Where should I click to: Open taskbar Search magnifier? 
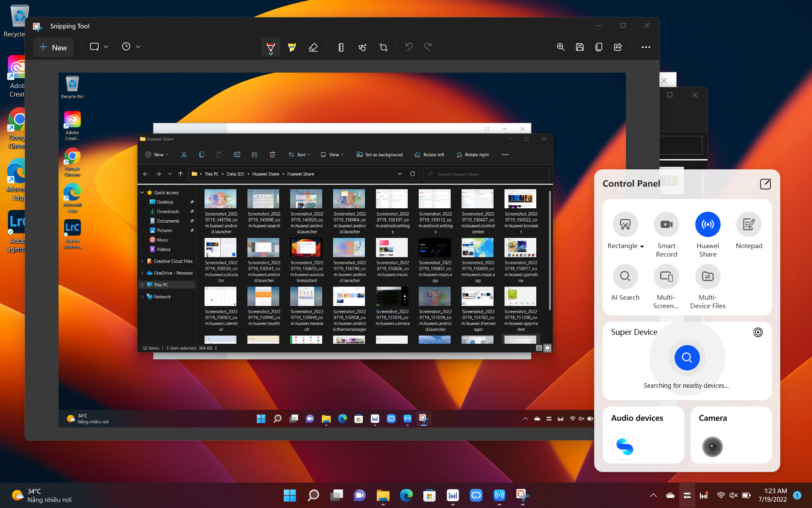pyautogui.click(x=313, y=495)
